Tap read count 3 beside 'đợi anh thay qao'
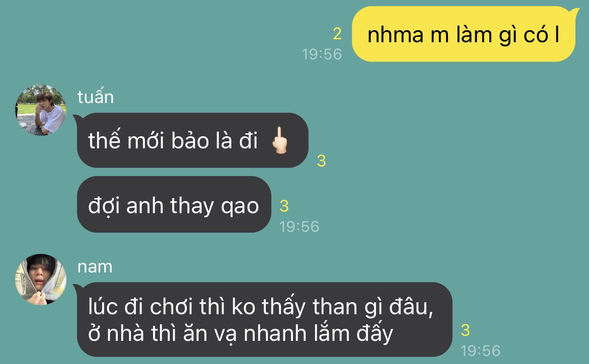589x364 pixels. click(x=284, y=206)
